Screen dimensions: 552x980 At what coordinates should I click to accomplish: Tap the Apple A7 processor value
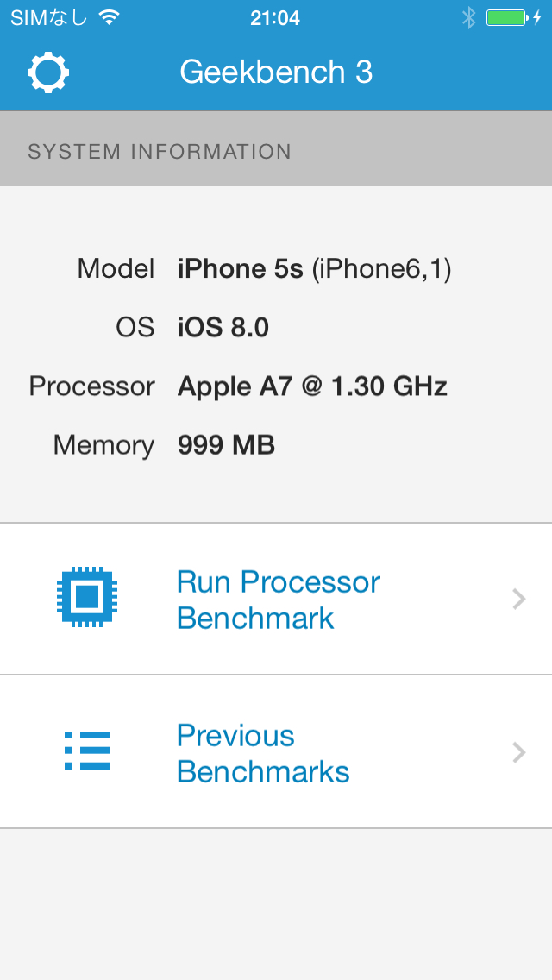pos(312,386)
